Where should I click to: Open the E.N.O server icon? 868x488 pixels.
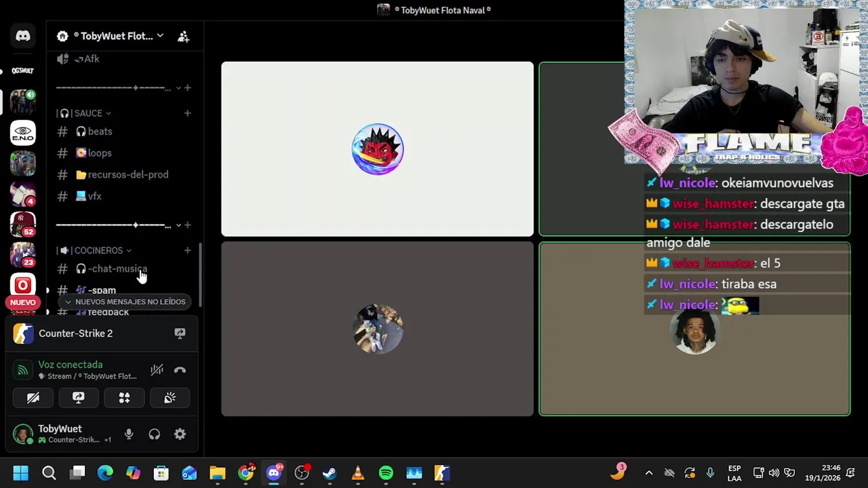(x=23, y=132)
